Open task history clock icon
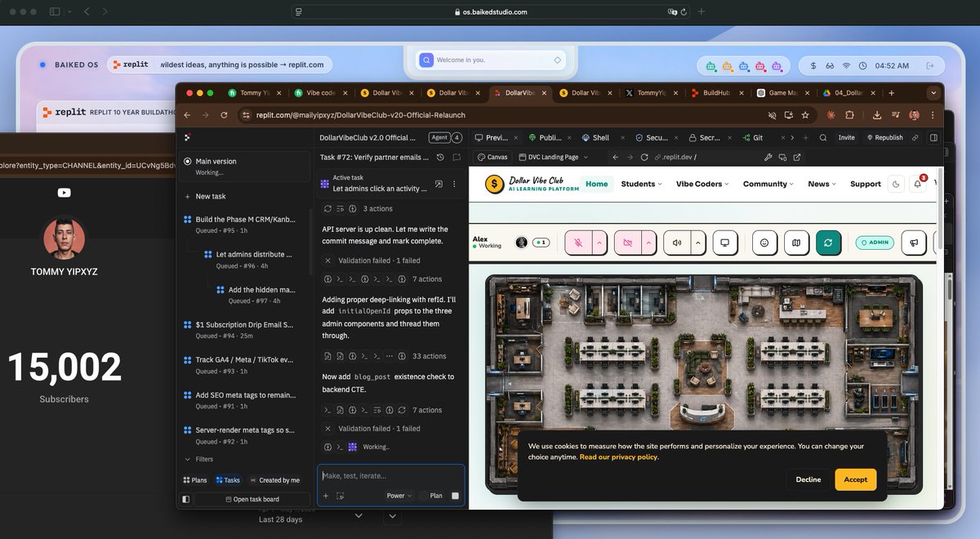The width and height of the screenshot is (980, 539). tap(440, 157)
